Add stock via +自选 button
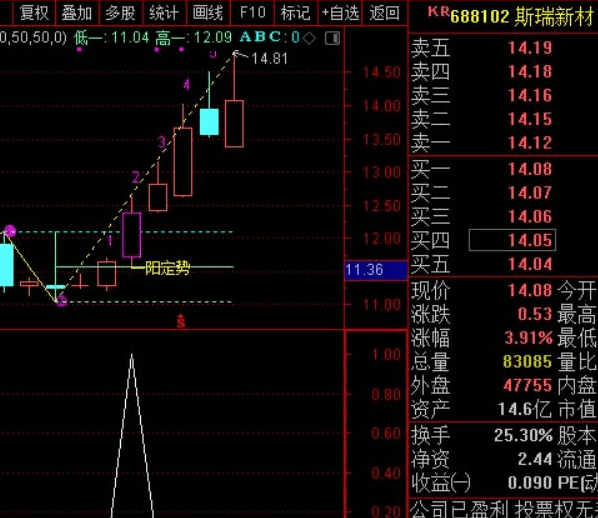This screenshot has width=598, height=518. point(340,13)
